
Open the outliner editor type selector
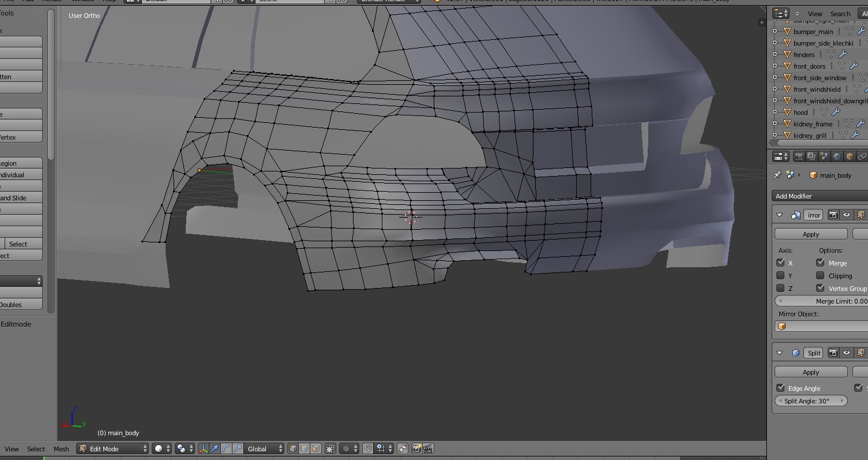click(780, 13)
